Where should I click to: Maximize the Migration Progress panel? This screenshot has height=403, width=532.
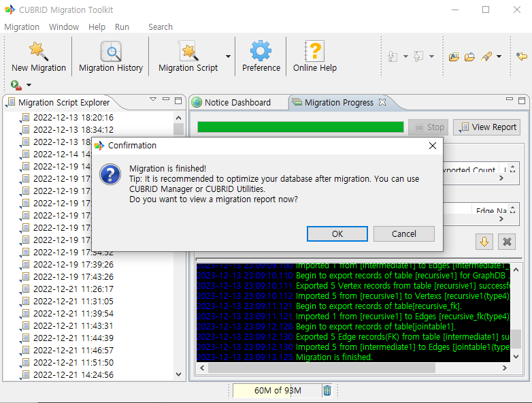[x=522, y=101]
